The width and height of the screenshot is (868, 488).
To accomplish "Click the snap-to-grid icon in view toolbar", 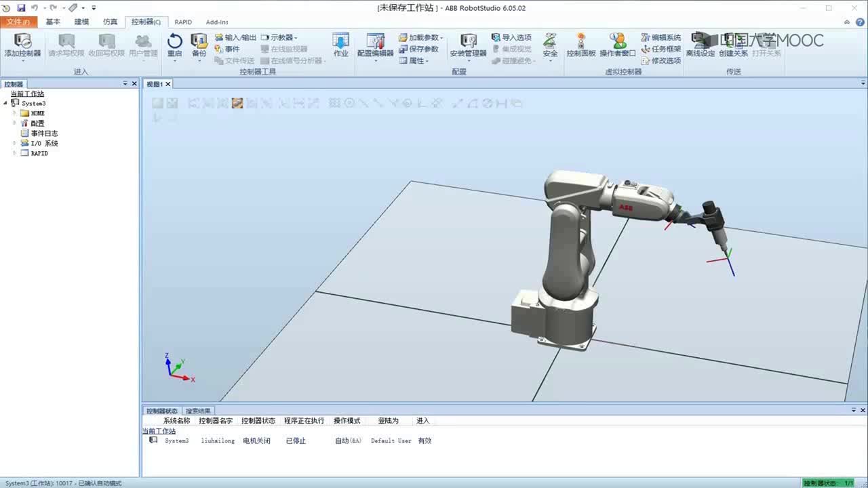I will pos(334,103).
